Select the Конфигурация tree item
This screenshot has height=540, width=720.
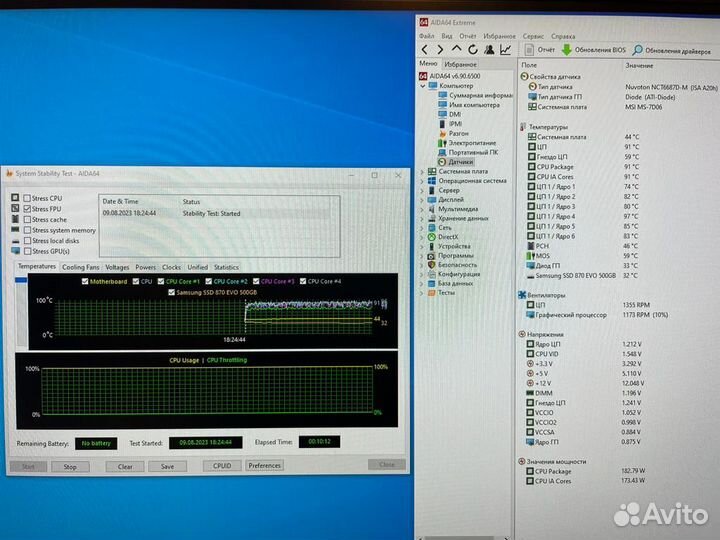tap(453, 274)
